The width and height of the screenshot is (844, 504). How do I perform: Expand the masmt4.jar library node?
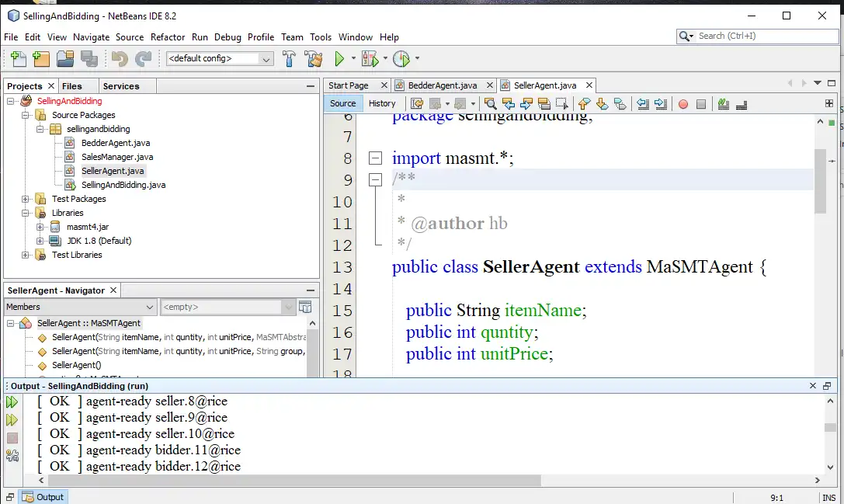point(40,227)
